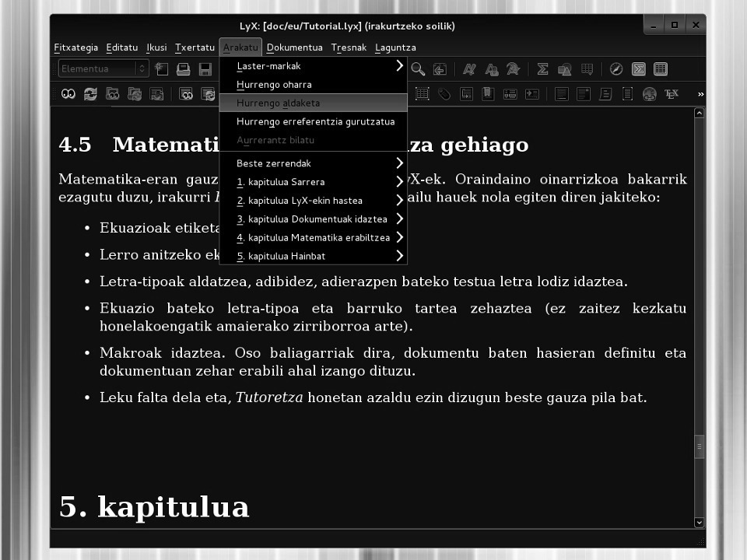Image resolution: width=747 pixels, height=560 pixels.
Task: Click the bullet starting "Makroak idaztea"
Action: 392,362
